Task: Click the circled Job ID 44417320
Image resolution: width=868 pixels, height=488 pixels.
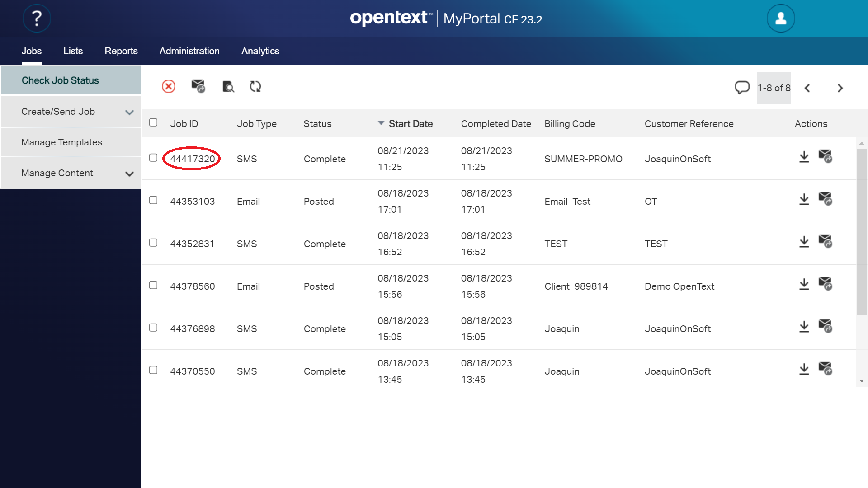Action: click(x=192, y=159)
